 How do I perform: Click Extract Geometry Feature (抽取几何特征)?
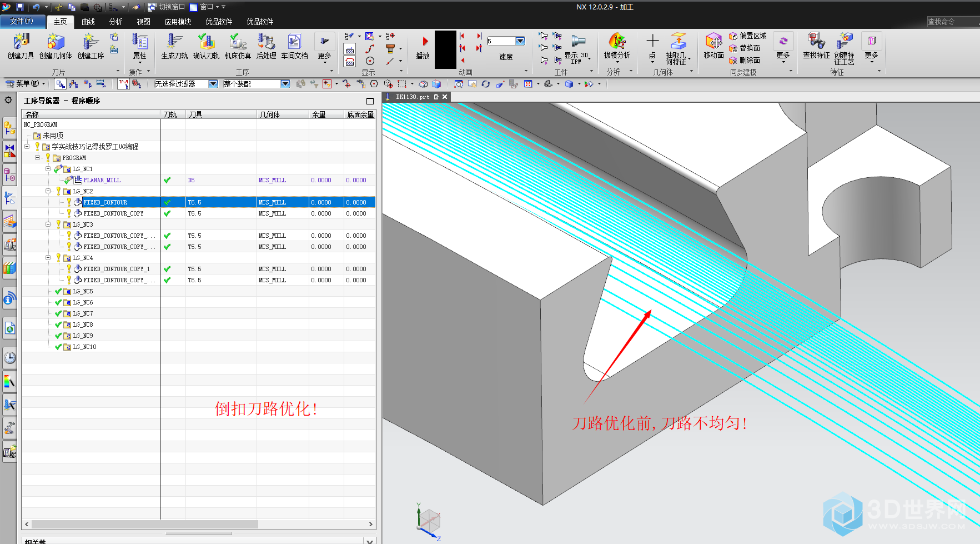pos(677,48)
